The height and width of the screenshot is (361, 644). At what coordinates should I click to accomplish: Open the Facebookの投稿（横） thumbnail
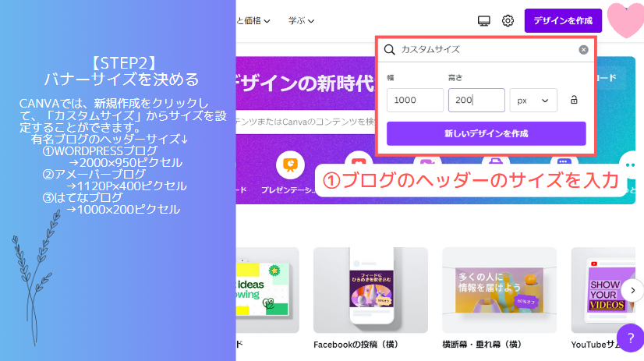tap(370, 290)
